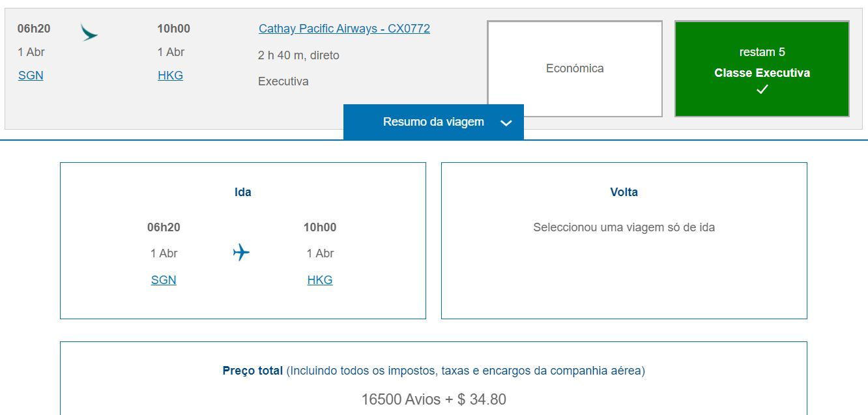Click the white checkmark under Classe Executiva
Screen dimensions: 868x415
[x=762, y=90]
